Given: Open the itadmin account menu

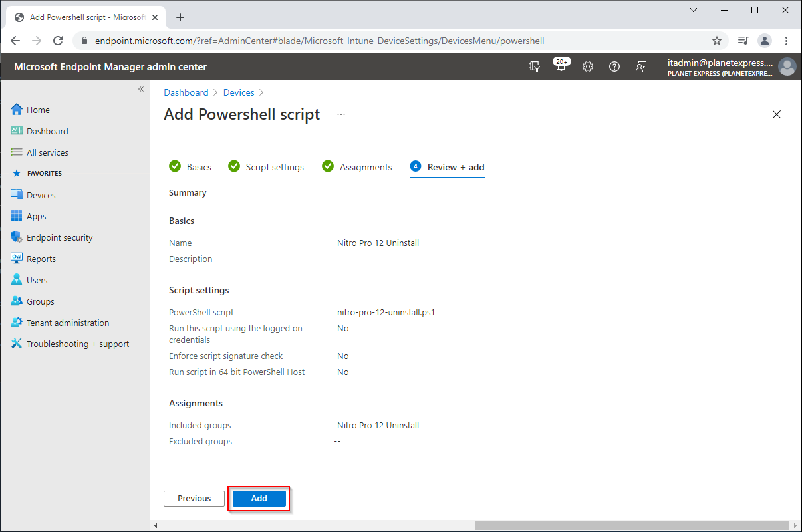Looking at the screenshot, I should pyautogui.click(x=731, y=66).
